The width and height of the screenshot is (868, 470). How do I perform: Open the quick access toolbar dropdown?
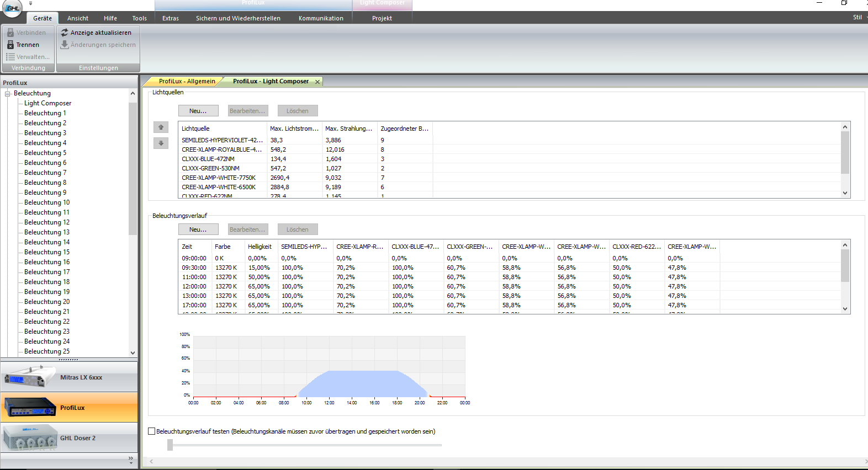coord(30,3)
